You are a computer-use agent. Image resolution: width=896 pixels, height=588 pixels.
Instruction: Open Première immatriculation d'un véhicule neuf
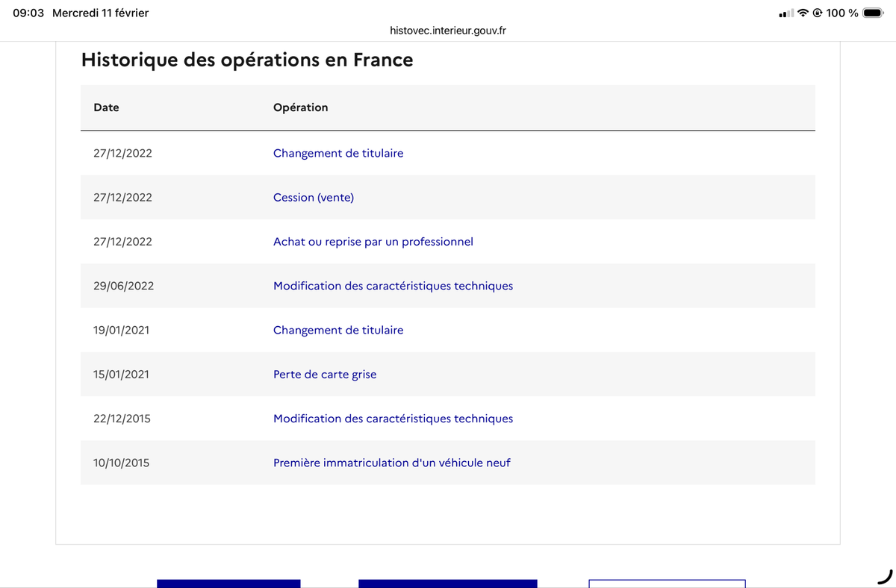click(392, 463)
